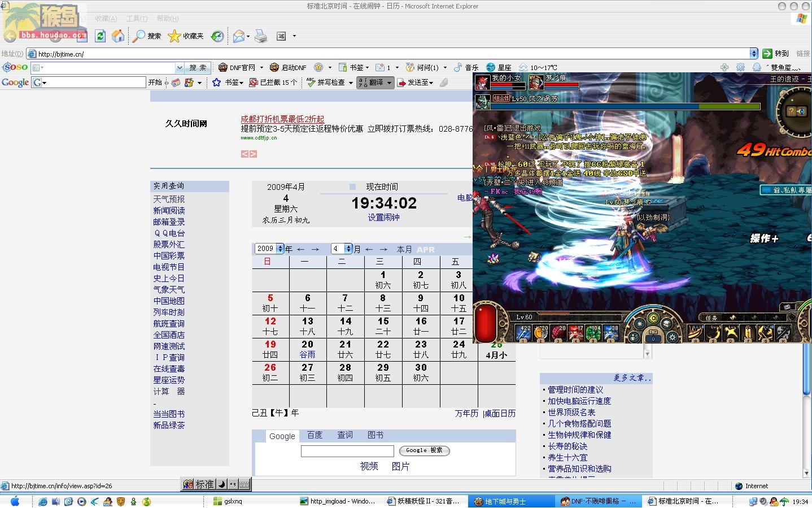Click the 视频 link under search box

[369, 466]
